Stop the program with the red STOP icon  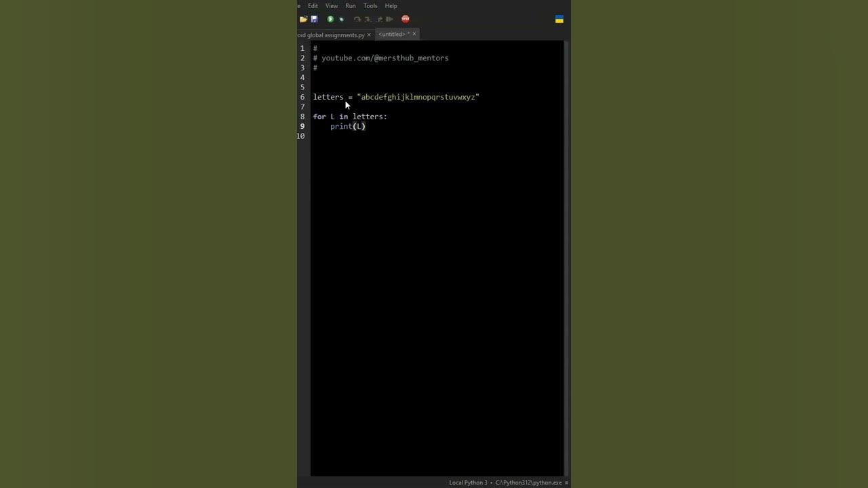pyautogui.click(x=406, y=19)
